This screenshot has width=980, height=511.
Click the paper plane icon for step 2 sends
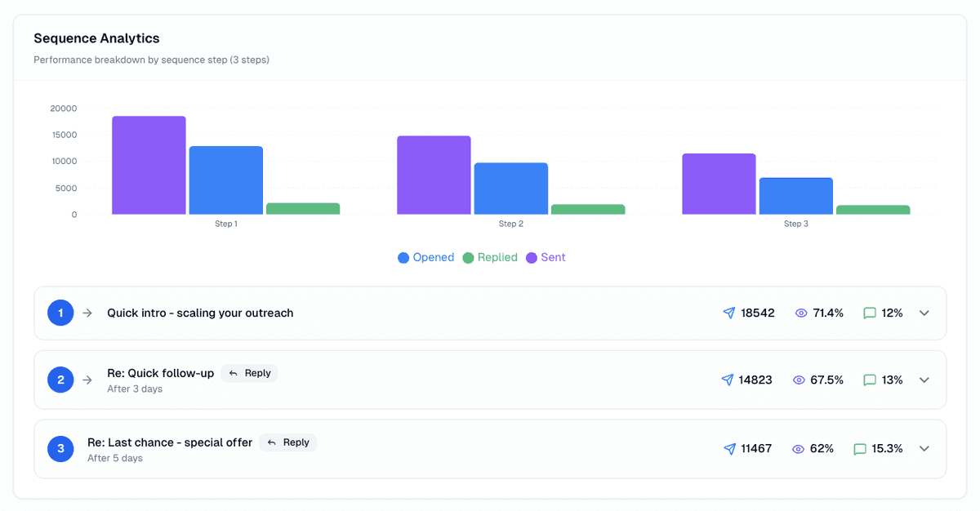tap(727, 380)
